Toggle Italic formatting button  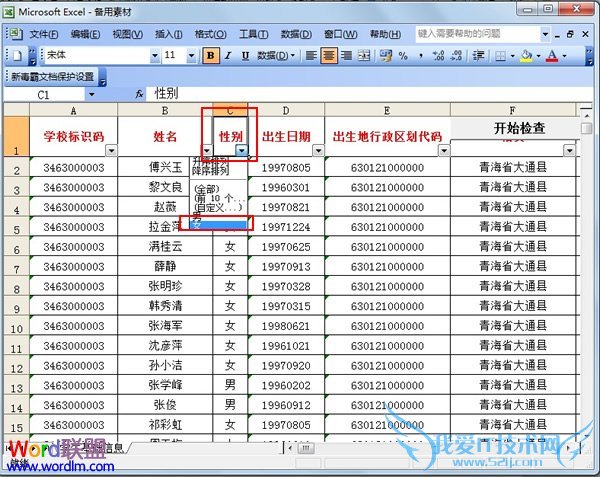(x=228, y=56)
